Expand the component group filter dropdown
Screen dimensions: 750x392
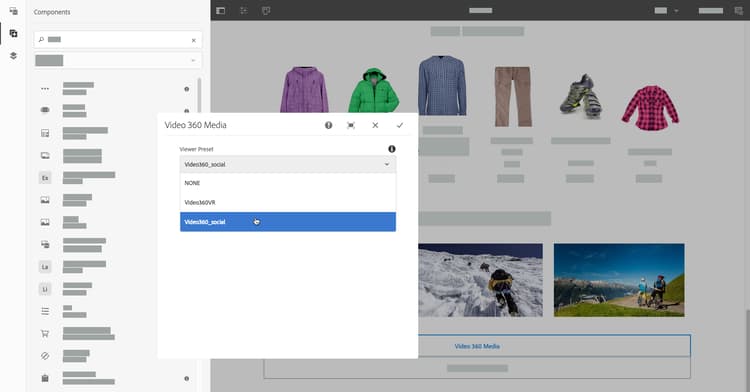[118, 60]
